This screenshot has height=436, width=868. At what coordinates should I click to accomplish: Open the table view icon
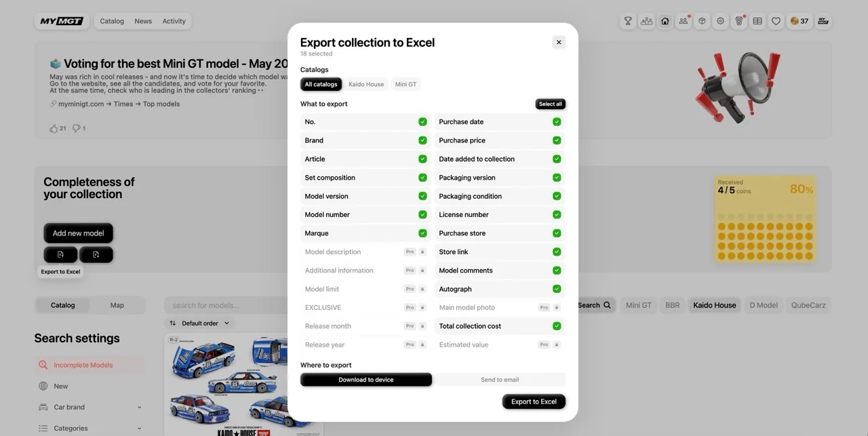757,21
